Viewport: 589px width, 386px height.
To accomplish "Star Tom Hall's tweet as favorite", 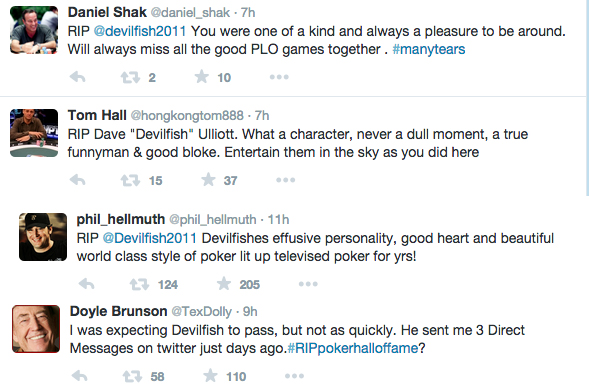I will click(208, 180).
